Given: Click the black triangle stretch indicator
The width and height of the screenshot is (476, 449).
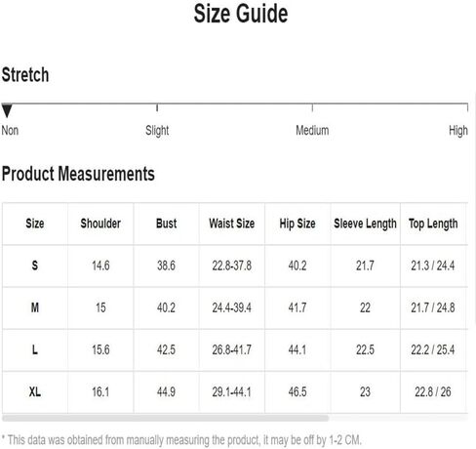Looking at the screenshot, I should point(7,110).
